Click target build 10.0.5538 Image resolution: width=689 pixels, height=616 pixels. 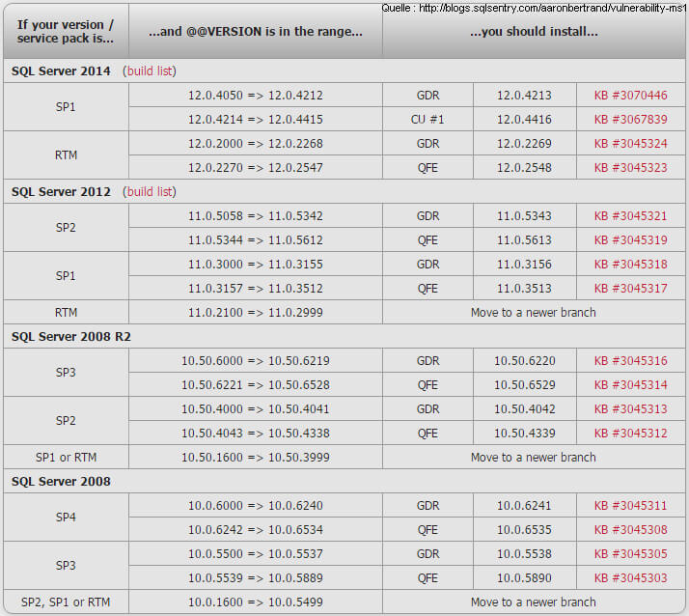tap(524, 554)
